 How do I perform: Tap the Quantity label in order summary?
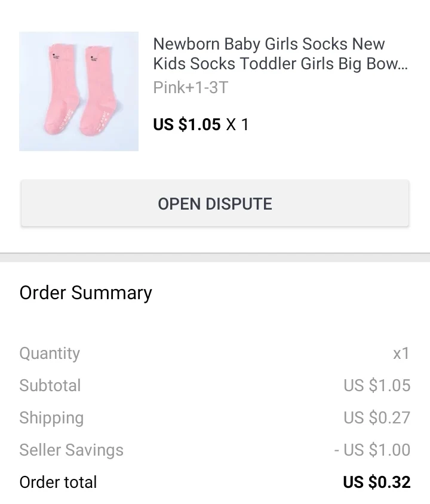pos(50,353)
